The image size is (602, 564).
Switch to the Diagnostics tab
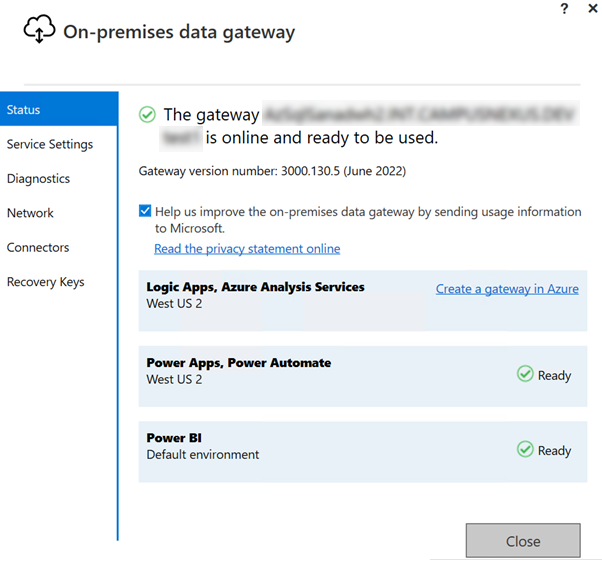point(38,179)
